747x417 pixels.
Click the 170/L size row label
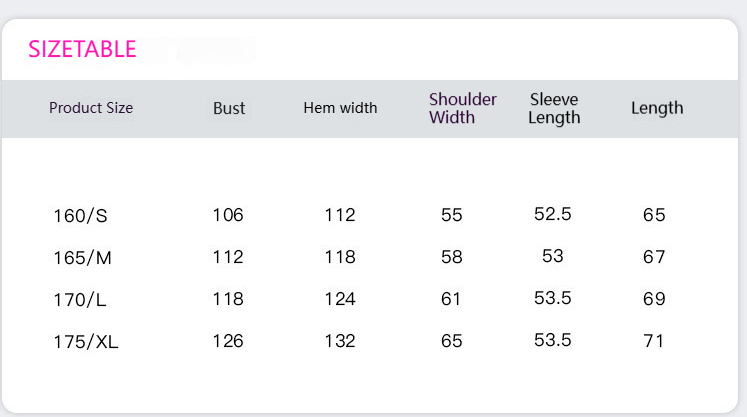click(80, 299)
